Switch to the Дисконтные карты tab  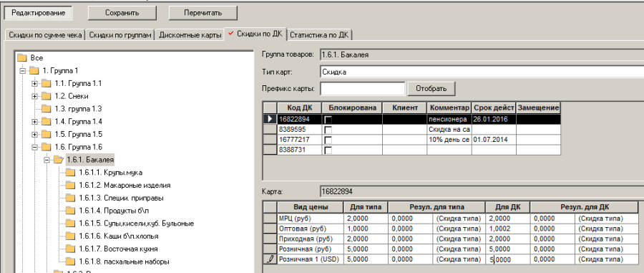pyautogui.click(x=190, y=35)
